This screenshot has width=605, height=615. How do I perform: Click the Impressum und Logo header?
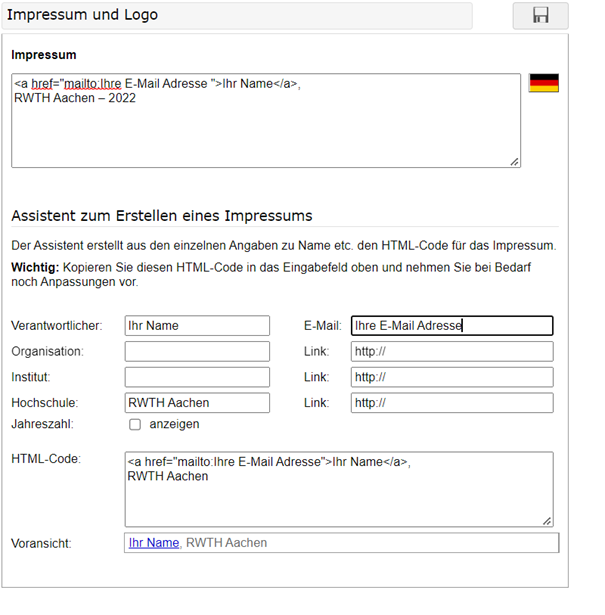pos(237,16)
